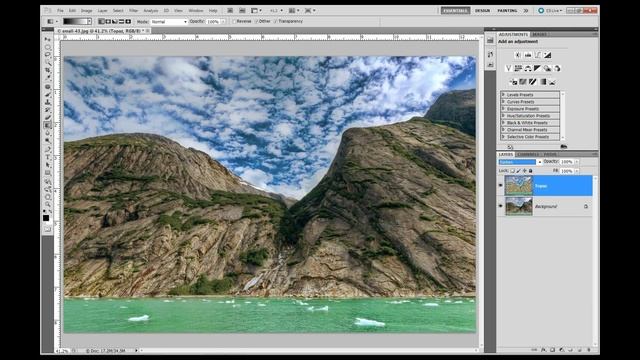Open the Window menu
The image size is (640, 360).
click(x=196, y=11)
